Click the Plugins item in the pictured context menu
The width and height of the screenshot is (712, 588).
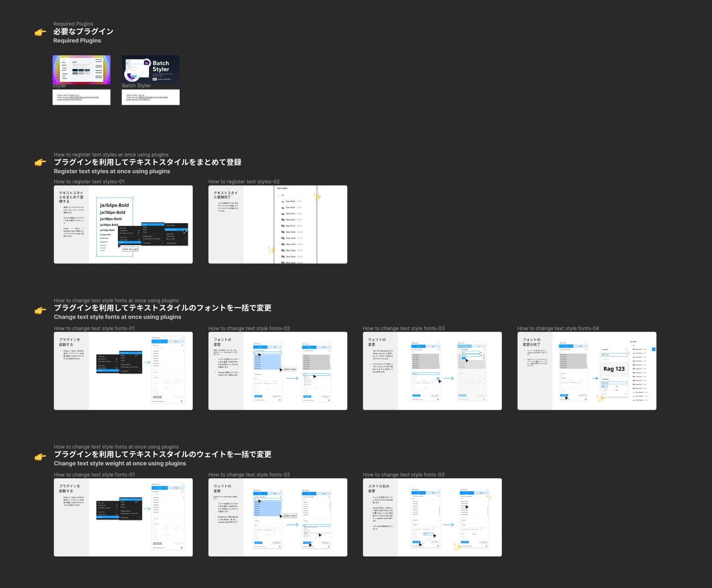tap(129, 242)
